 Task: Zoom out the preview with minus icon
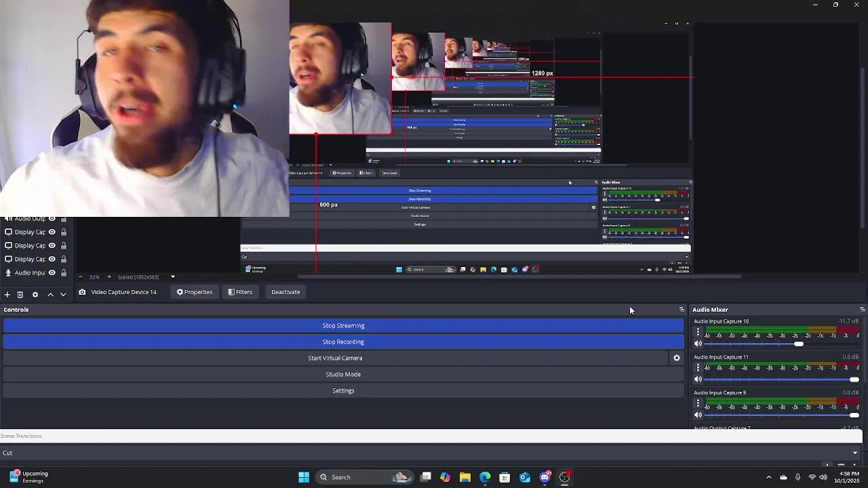(x=80, y=277)
